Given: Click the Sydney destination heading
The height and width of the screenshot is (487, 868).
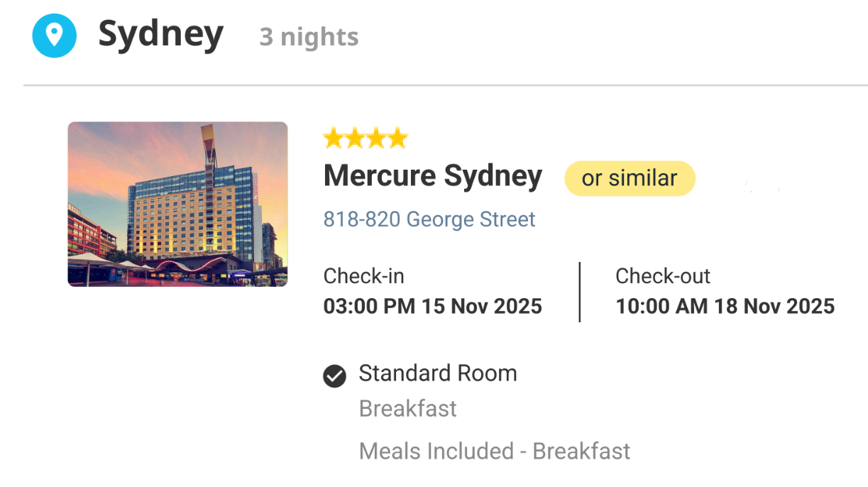Looking at the screenshot, I should 161,35.
